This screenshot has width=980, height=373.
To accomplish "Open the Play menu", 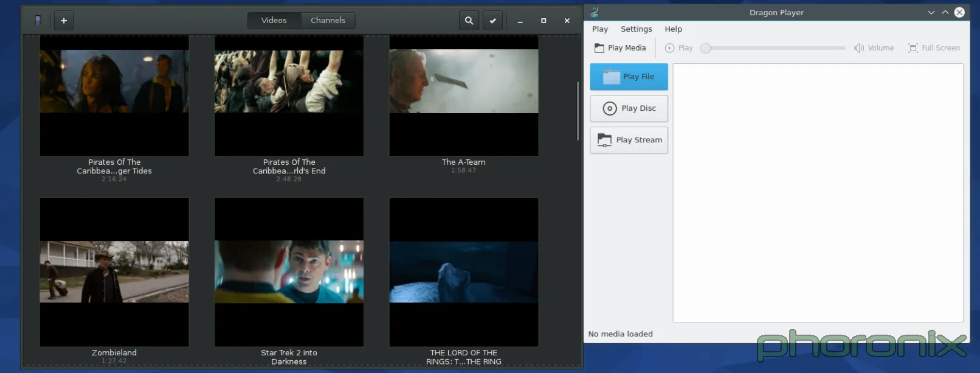I will coord(599,29).
